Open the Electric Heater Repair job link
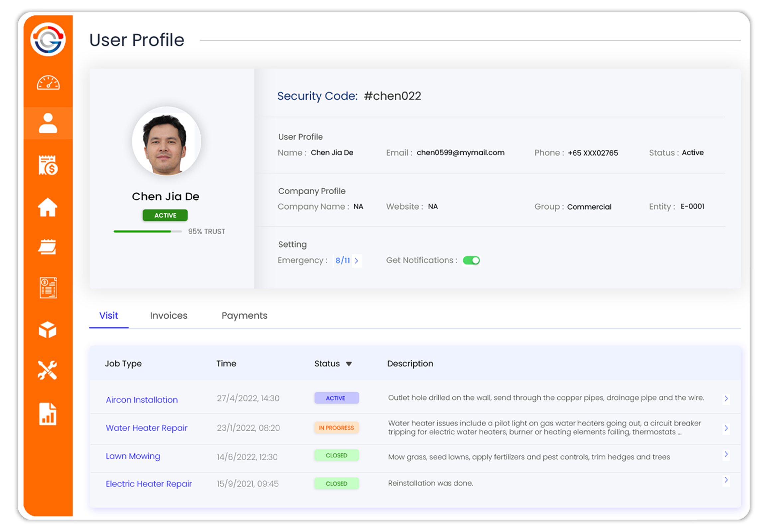Screen dimensions: 768x532 (x=149, y=484)
